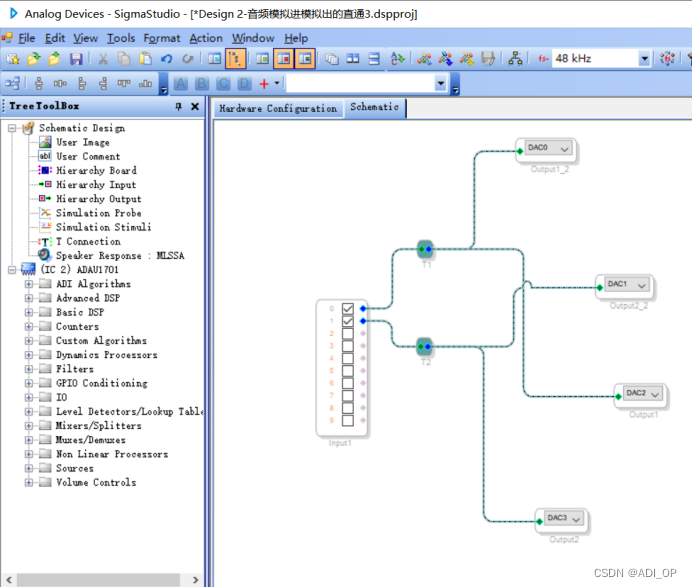Image resolution: width=692 pixels, height=588 pixels.
Task: Click the Cut scissors icon
Action: point(103,59)
